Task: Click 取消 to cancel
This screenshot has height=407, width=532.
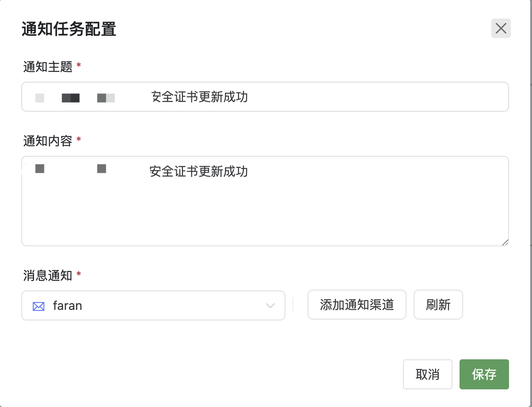Action: (x=427, y=374)
